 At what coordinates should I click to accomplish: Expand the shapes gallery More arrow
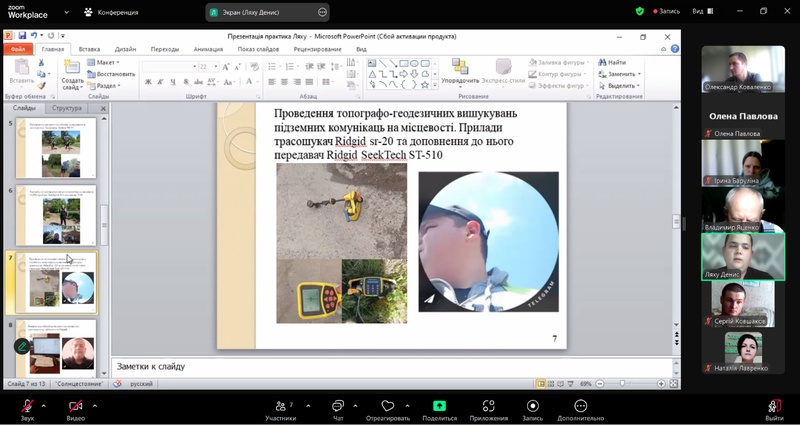435,85
